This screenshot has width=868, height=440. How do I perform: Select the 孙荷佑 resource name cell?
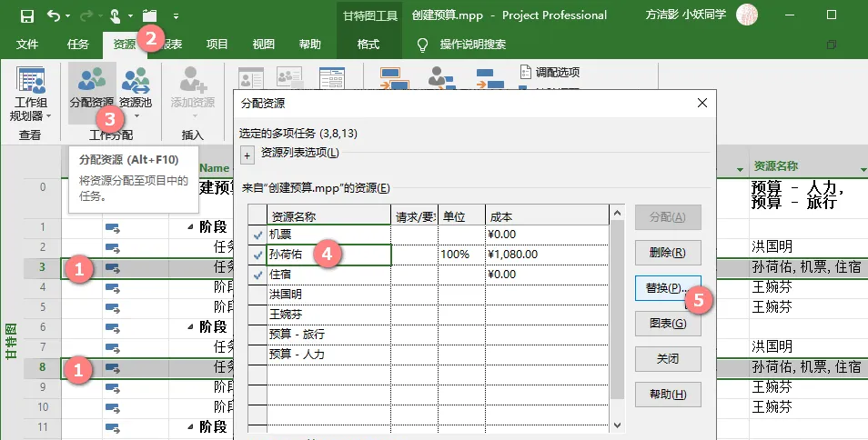pyautogui.click(x=328, y=255)
